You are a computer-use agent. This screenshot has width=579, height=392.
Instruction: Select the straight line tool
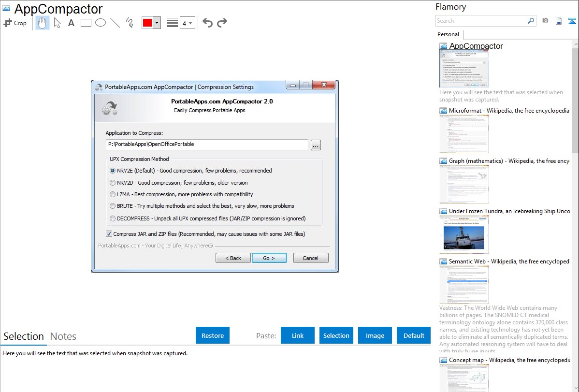point(115,23)
